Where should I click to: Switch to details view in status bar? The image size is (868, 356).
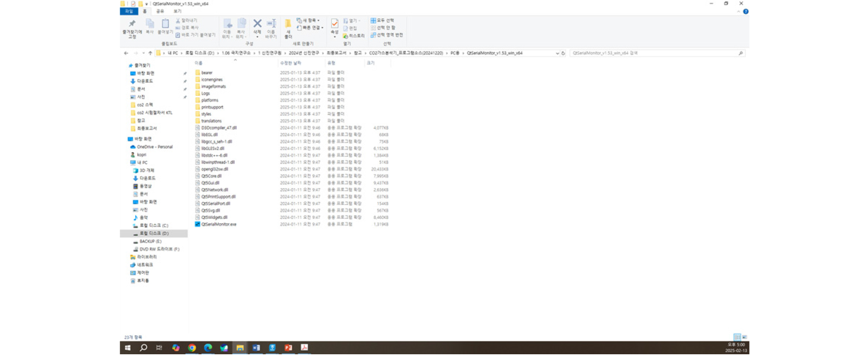(737, 337)
